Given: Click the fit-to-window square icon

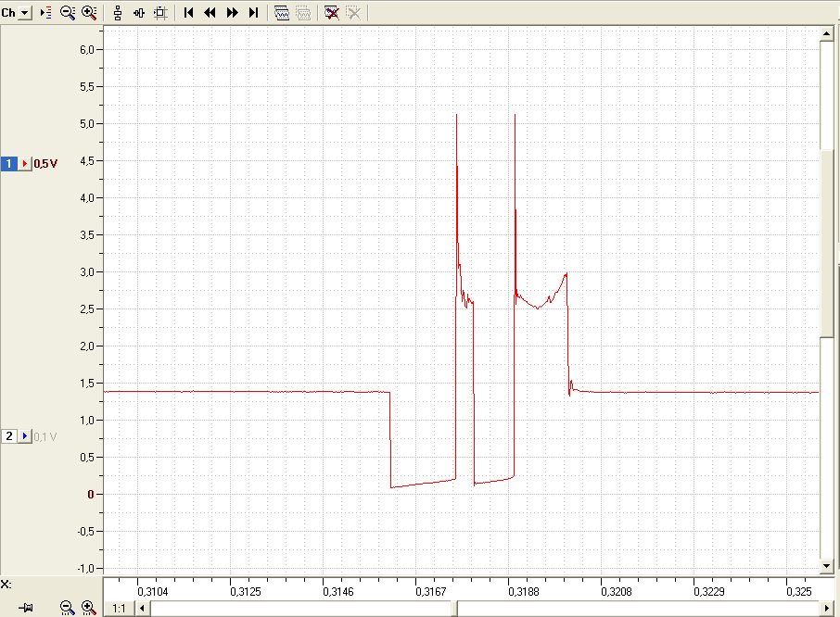Looking at the screenshot, I should (x=160, y=13).
